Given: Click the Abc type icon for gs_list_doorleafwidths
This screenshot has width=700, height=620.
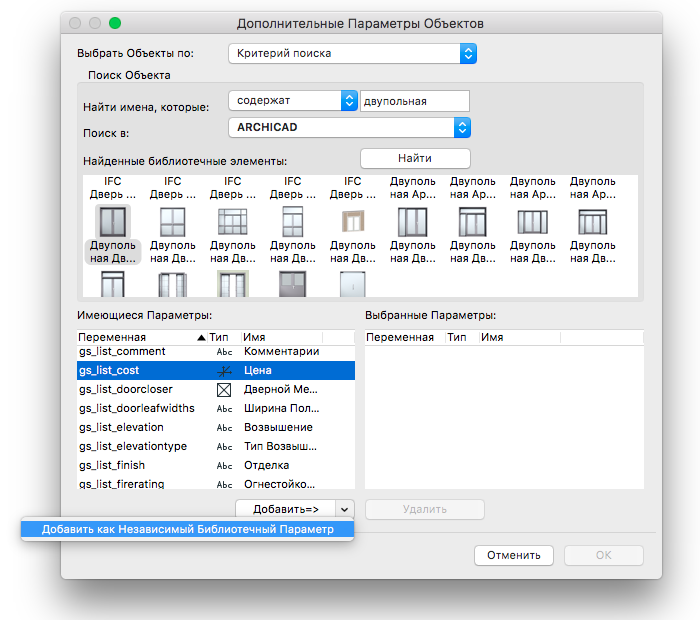Looking at the screenshot, I should (224, 408).
